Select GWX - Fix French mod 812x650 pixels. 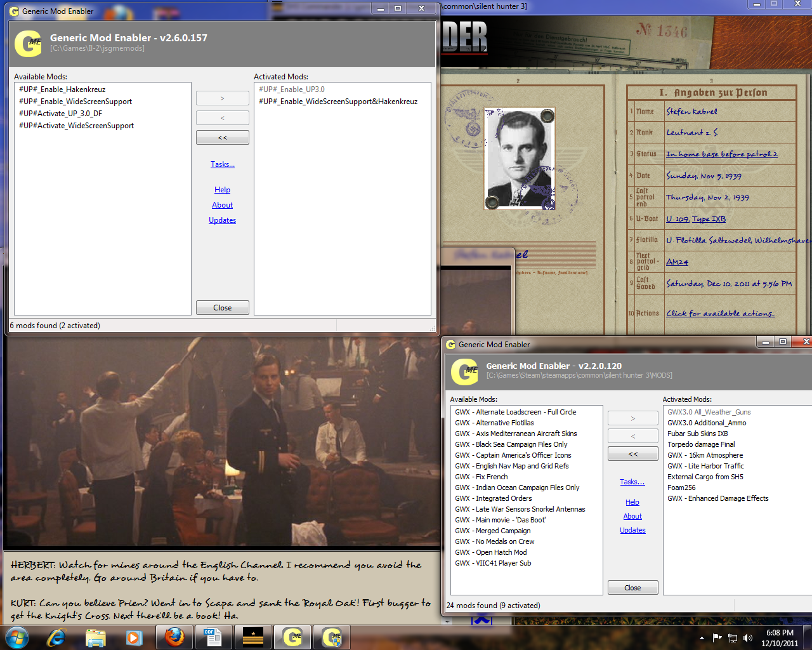481,477
